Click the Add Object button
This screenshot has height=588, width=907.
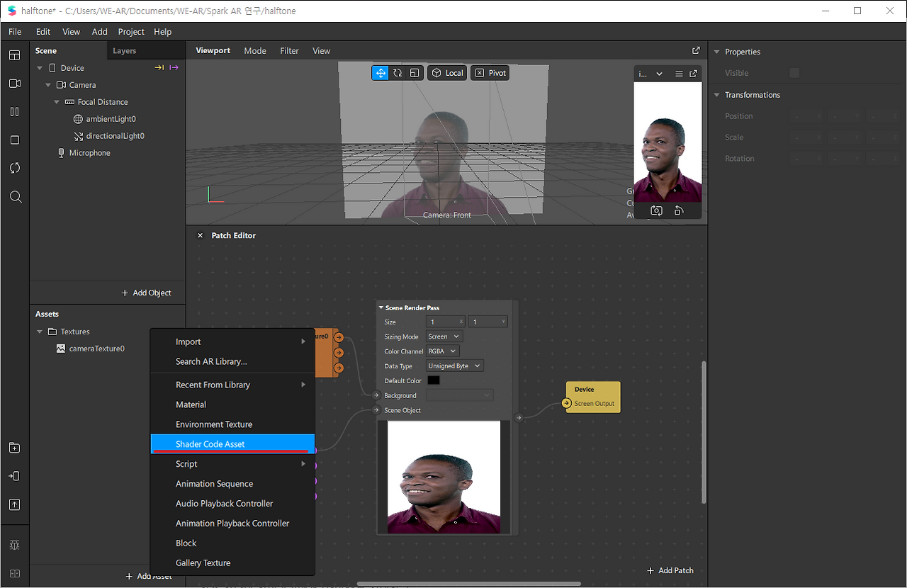pos(147,293)
